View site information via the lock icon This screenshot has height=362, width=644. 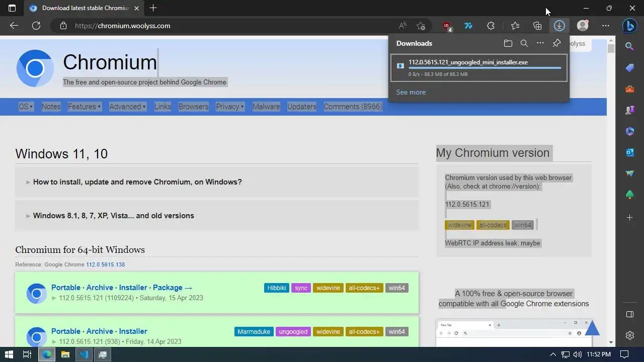(x=63, y=26)
